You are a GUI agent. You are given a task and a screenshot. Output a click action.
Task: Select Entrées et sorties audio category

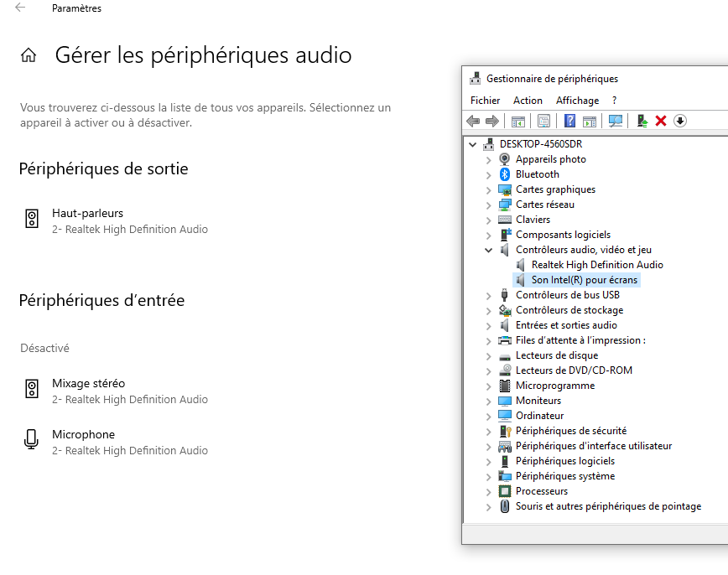click(x=566, y=325)
